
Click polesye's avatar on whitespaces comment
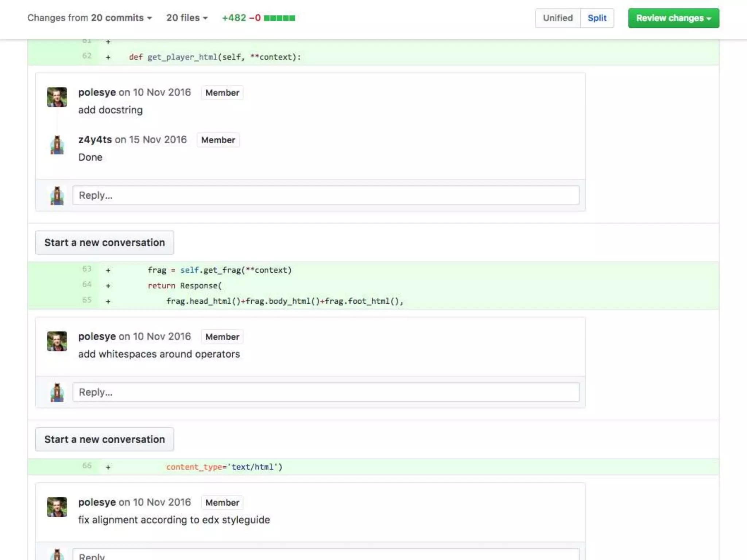(x=57, y=341)
